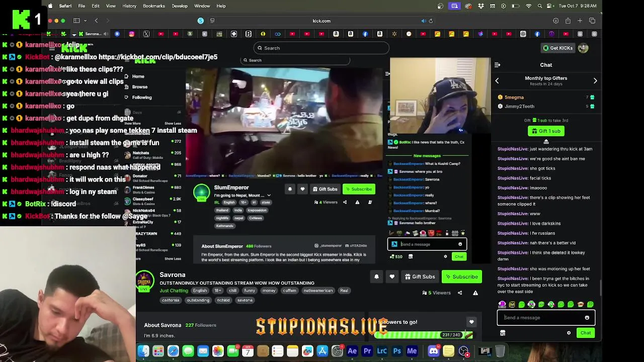Open the Develop menu in Safari
This screenshot has width=644, height=362.
(x=180, y=6)
